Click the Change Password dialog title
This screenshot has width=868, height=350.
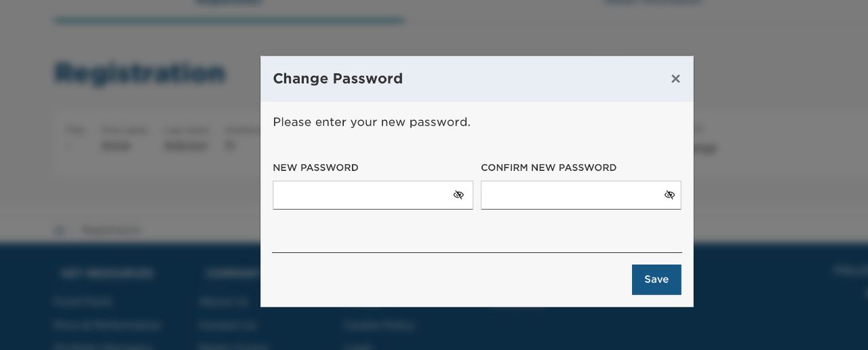(338, 79)
